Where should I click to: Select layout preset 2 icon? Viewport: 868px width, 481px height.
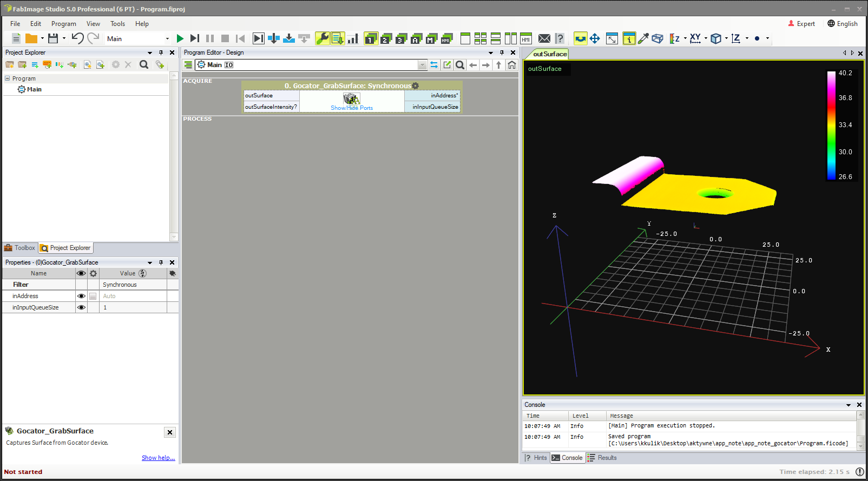386,38
